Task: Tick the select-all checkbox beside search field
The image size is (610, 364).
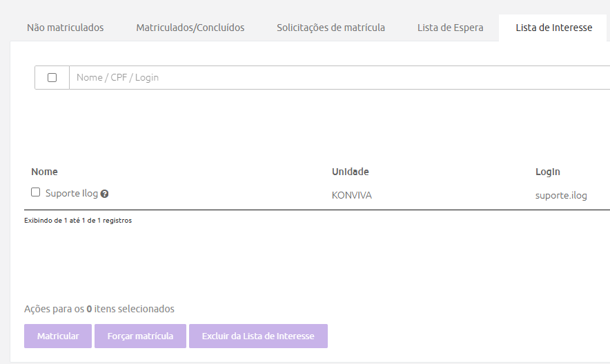Action: point(52,78)
